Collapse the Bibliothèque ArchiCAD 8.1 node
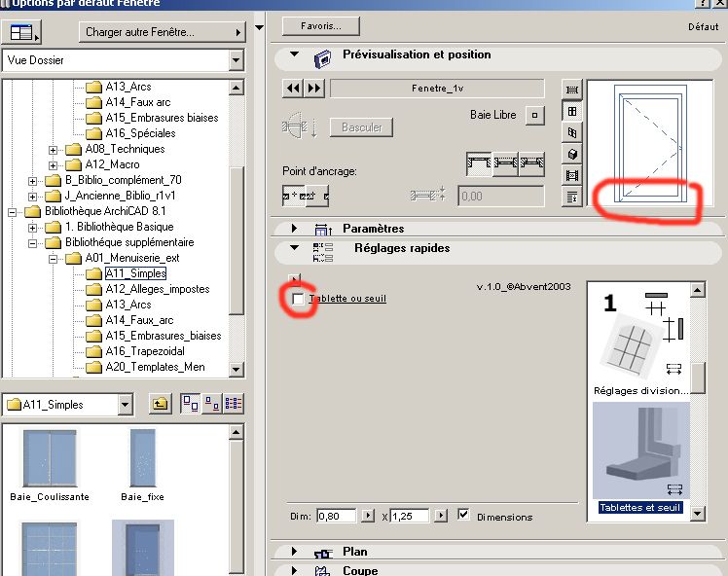Image resolution: width=728 pixels, height=576 pixels. [12, 212]
